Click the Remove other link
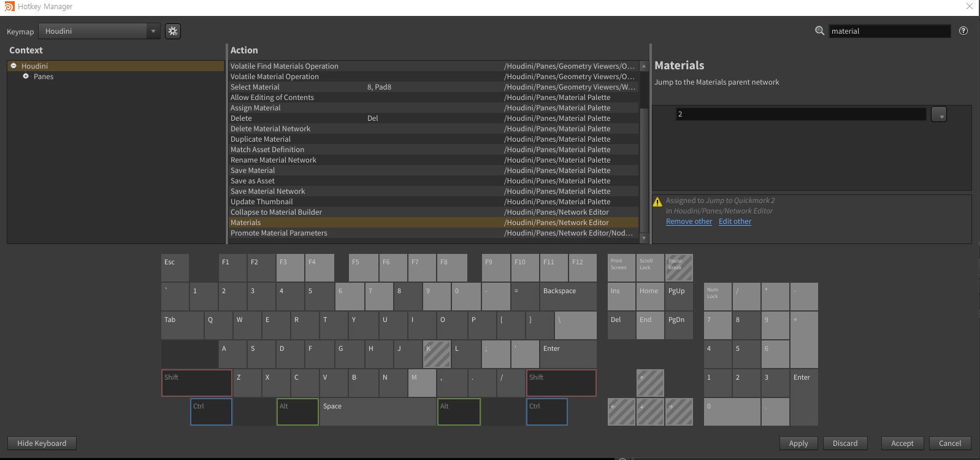This screenshot has width=980, height=460. tap(689, 221)
